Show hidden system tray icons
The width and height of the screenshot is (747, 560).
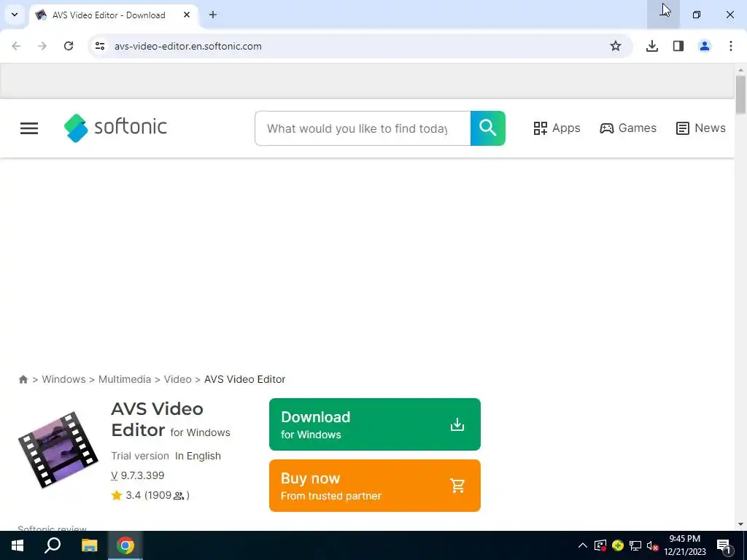coord(583,545)
